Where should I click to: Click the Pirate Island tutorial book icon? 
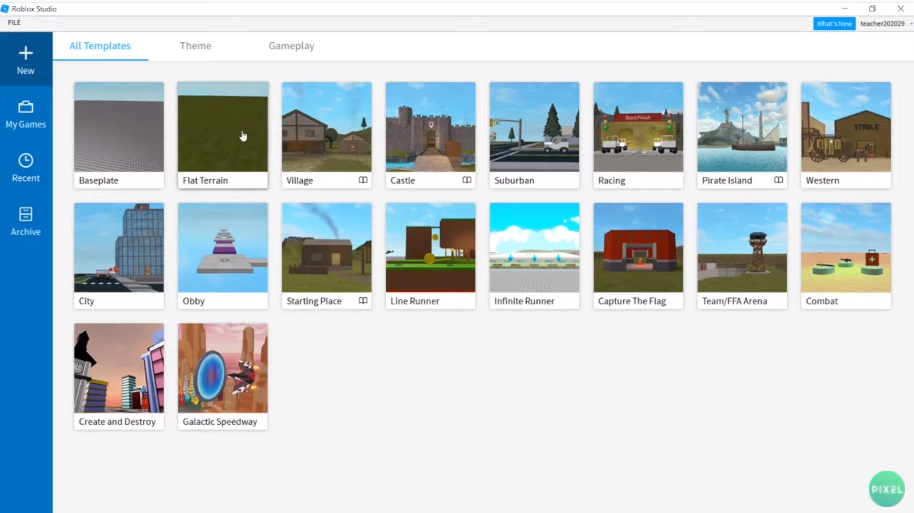pos(778,180)
